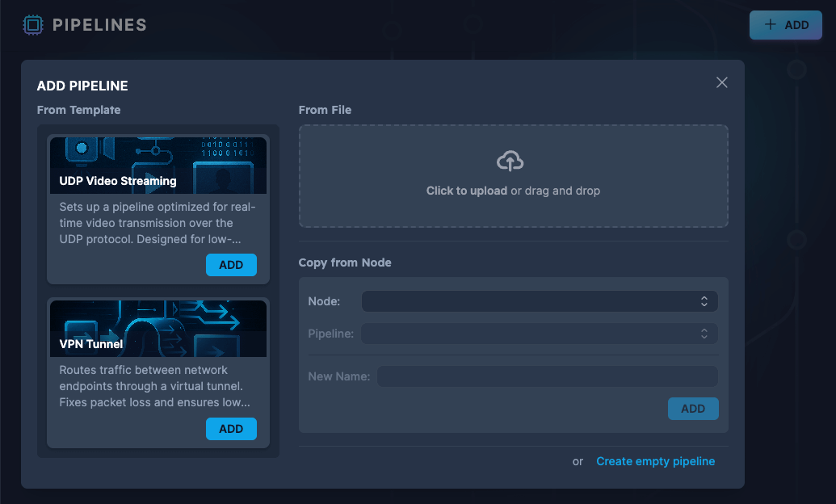Click the Create empty pipeline link
Viewport: 836px width, 504px height.
tap(655, 461)
